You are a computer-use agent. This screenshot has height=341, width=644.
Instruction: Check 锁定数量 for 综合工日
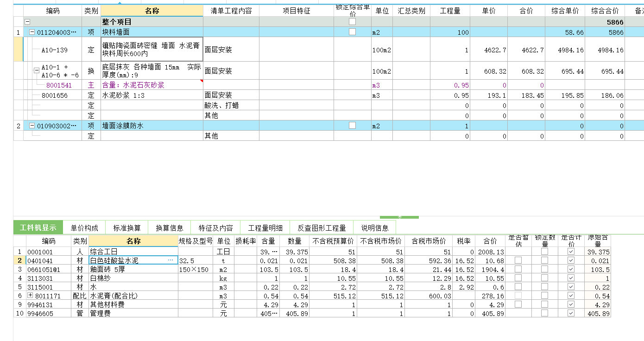point(544,252)
